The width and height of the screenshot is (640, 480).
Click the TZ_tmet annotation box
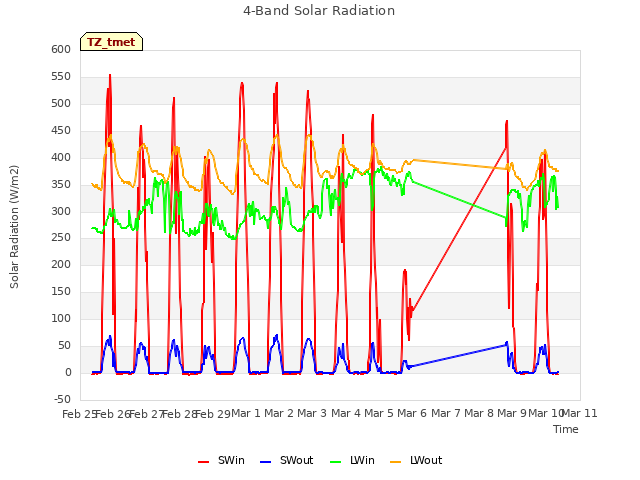tap(111, 42)
